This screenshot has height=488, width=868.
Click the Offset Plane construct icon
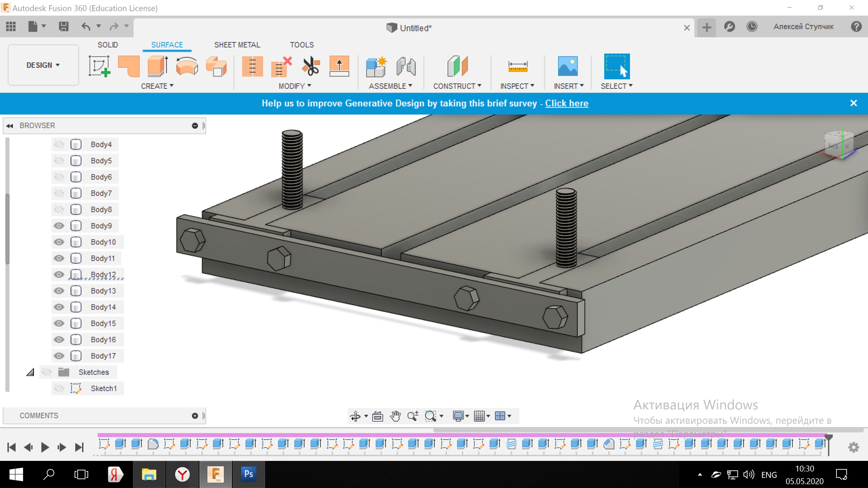457,66
